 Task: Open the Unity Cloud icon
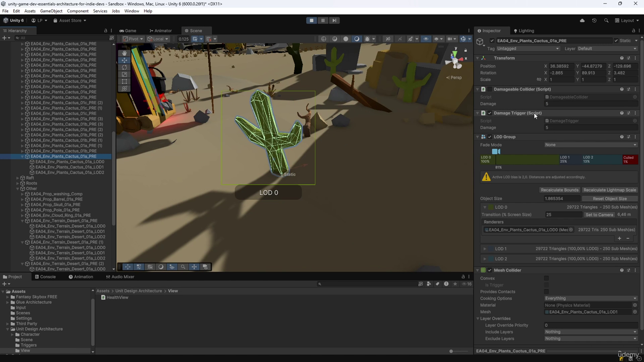pos(582,21)
